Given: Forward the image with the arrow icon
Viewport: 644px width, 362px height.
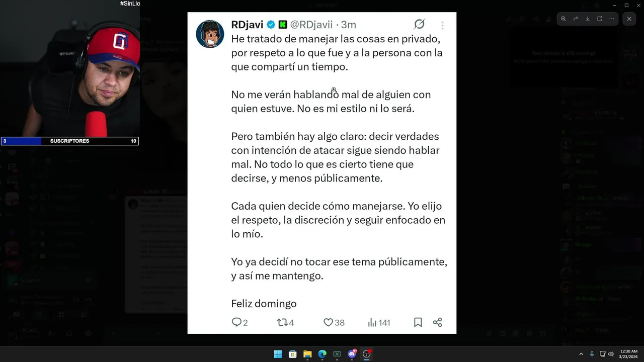Looking at the screenshot, I should coord(576,19).
